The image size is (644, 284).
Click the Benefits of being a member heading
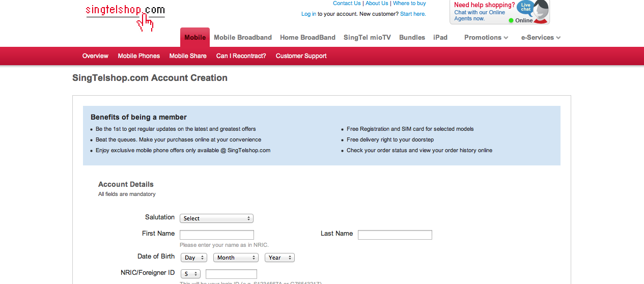[138, 117]
